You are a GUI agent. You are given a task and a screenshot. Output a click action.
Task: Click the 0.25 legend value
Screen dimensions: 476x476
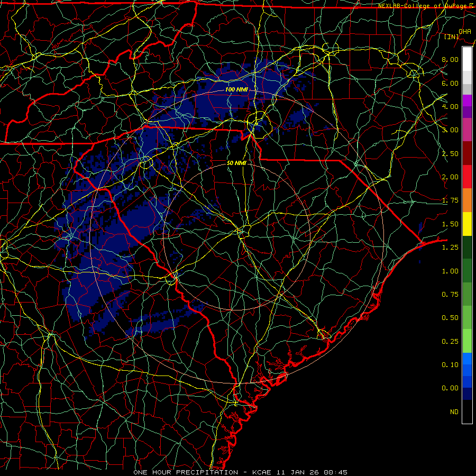tap(450, 342)
